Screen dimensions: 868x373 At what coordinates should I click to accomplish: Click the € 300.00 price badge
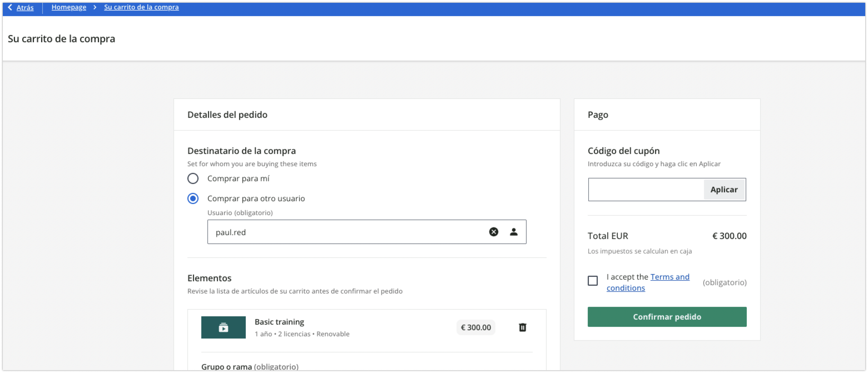475,327
